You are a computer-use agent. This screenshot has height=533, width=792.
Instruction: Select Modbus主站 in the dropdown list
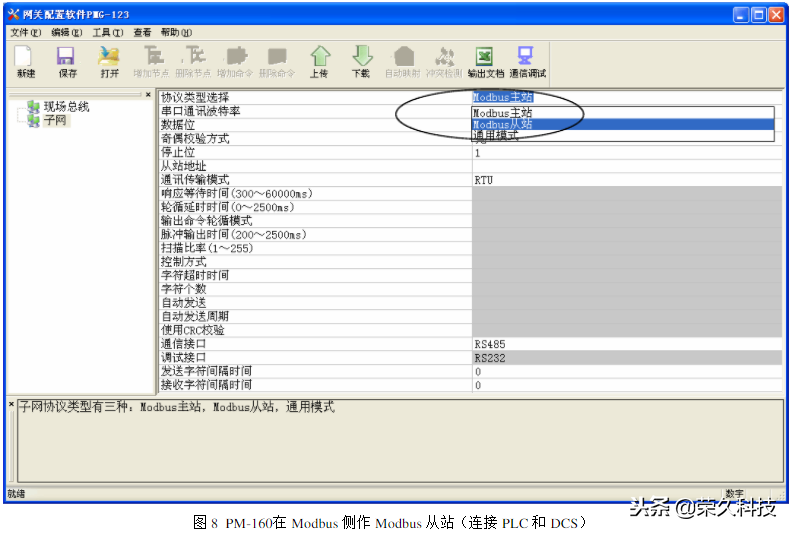click(502, 113)
